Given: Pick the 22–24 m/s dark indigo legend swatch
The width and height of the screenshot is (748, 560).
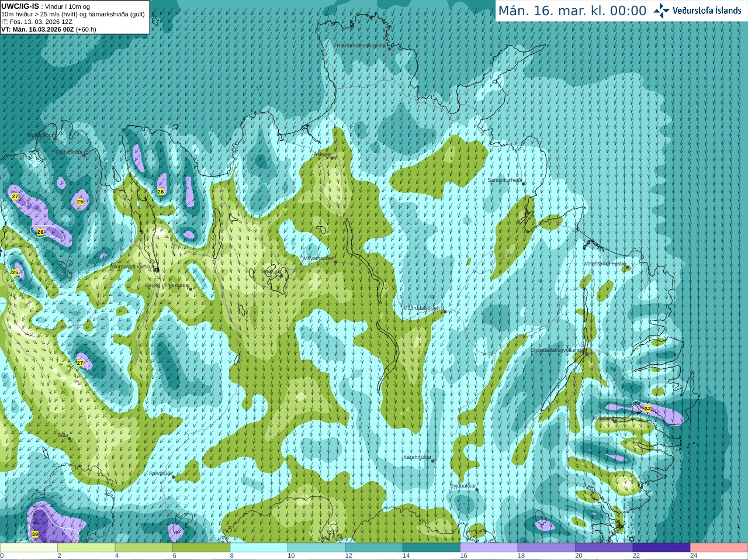Looking at the screenshot, I should pyautogui.click(x=662, y=548).
